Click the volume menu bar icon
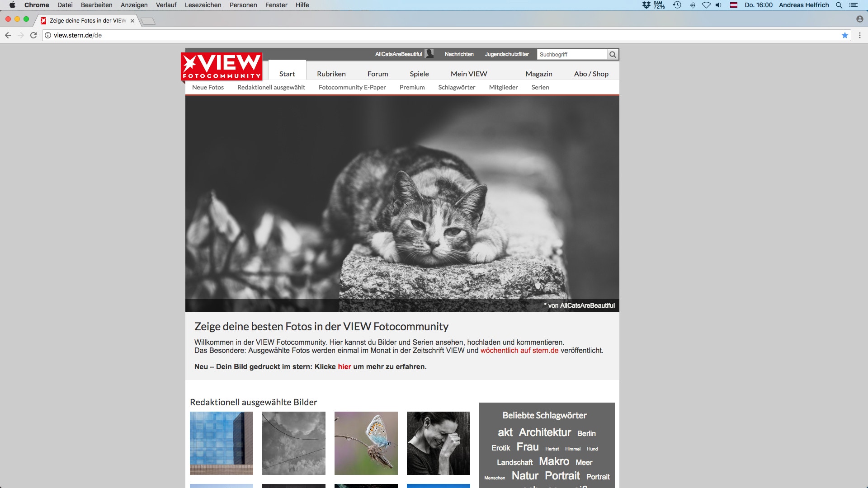The width and height of the screenshot is (868, 488). (x=719, y=5)
